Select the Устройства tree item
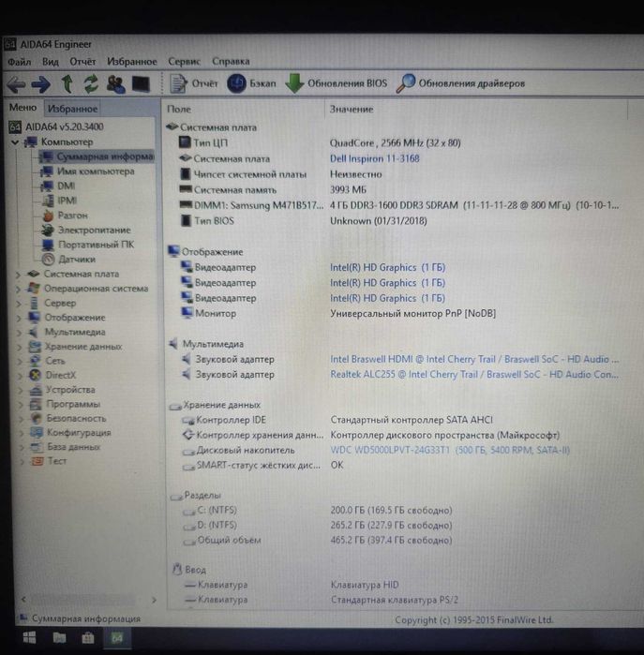Image resolution: width=644 pixels, height=655 pixels. (62, 390)
